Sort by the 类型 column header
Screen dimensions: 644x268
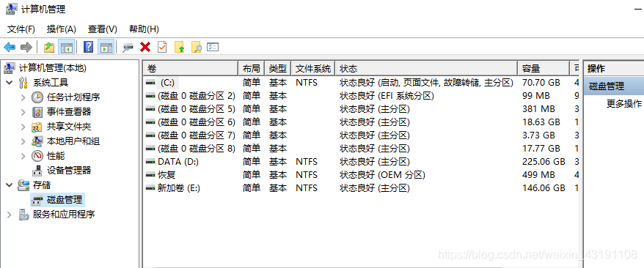(x=278, y=68)
